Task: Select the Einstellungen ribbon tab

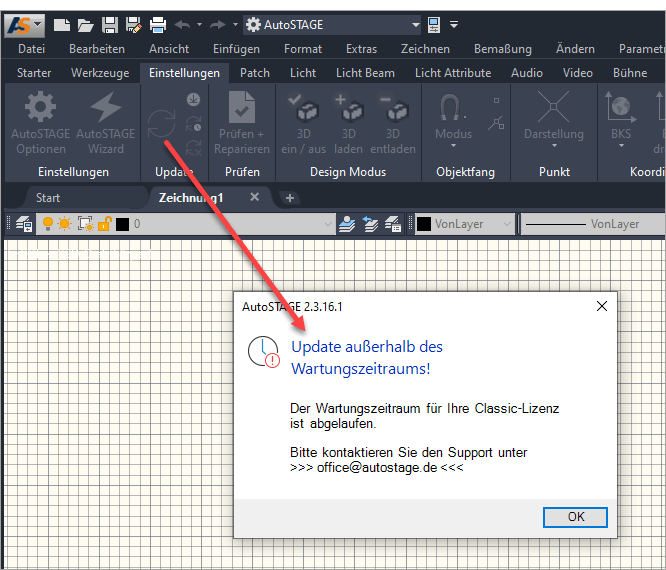Action: click(x=184, y=73)
